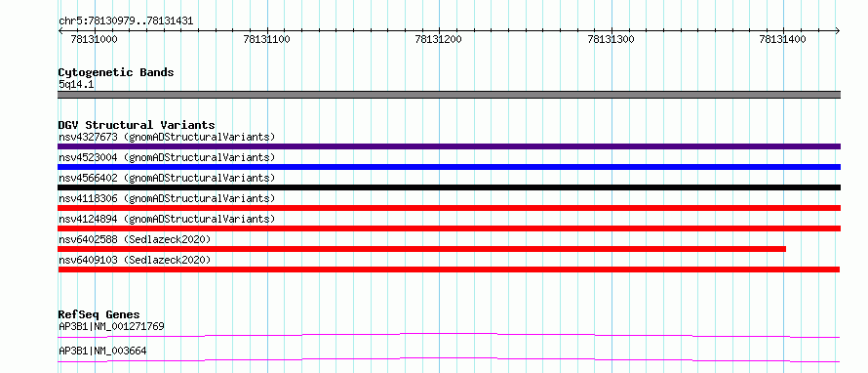The image size is (868, 373).
Task: Click the ruler's right arrow end
Action: point(838,30)
